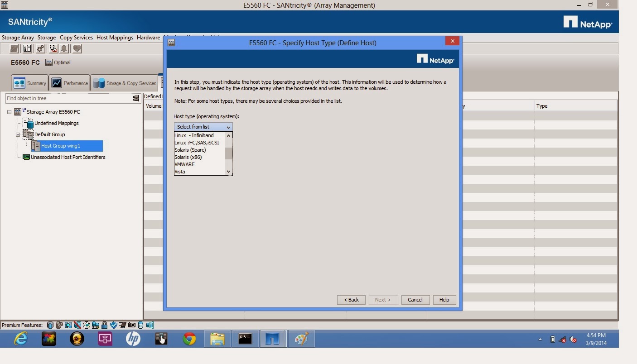Collapse the Storage Array E5560 FC node
637x364 pixels.
tap(9, 112)
